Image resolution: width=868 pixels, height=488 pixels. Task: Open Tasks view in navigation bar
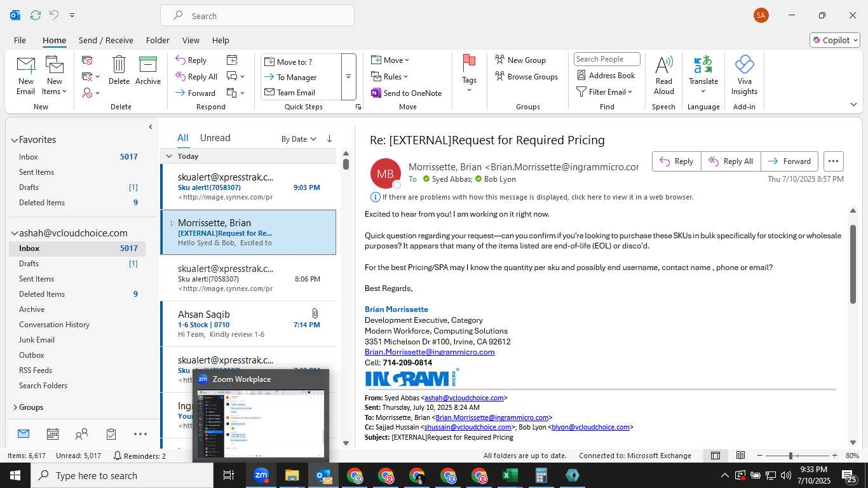click(111, 434)
